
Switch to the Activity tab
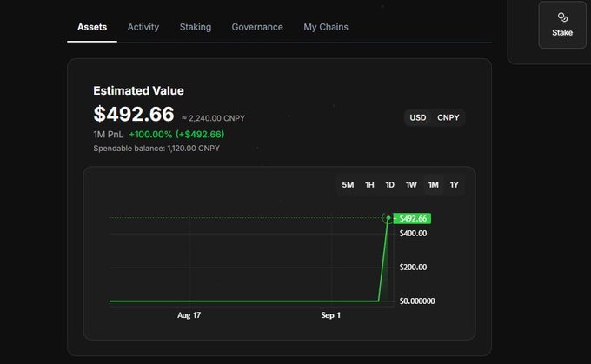pos(143,27)
